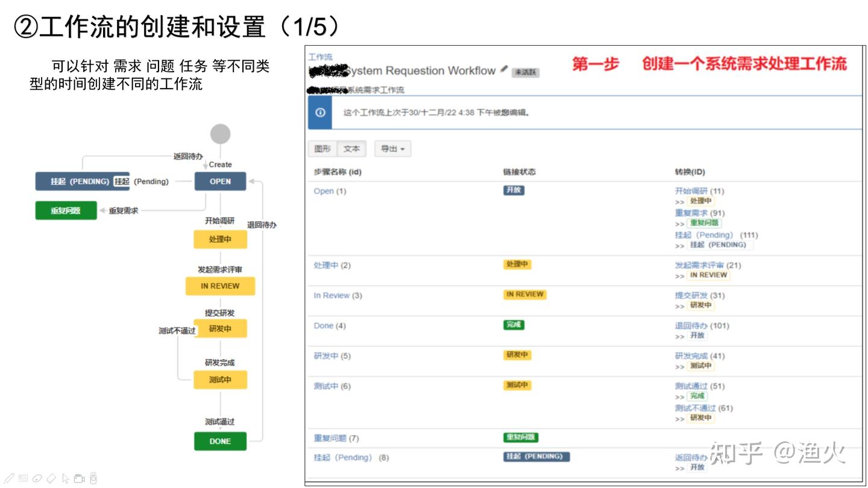Image resolution: width=868 pixels, height=488 pixels.
Task: Select the blue OPEN node in diagram
Action: click(220, 181)
